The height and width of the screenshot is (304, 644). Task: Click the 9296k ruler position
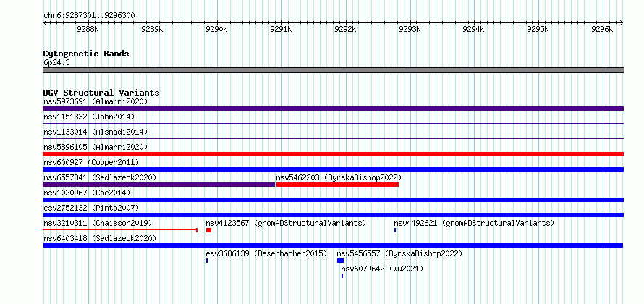602,29
